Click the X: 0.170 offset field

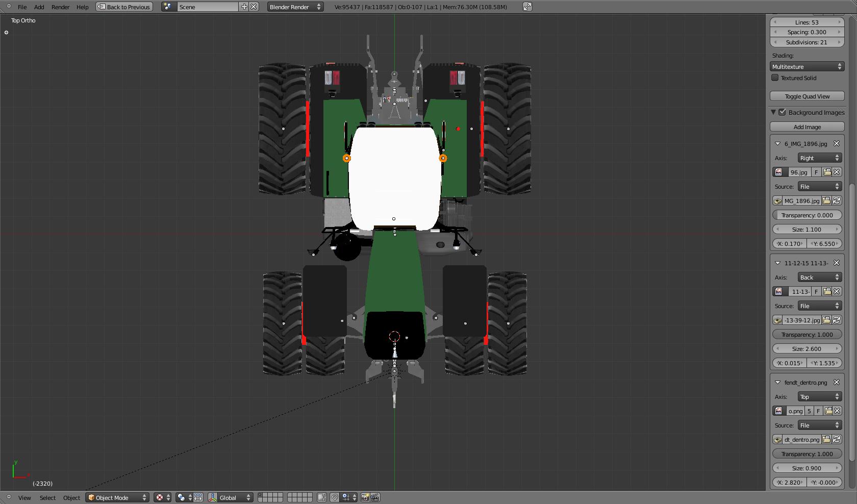(790, 244)
